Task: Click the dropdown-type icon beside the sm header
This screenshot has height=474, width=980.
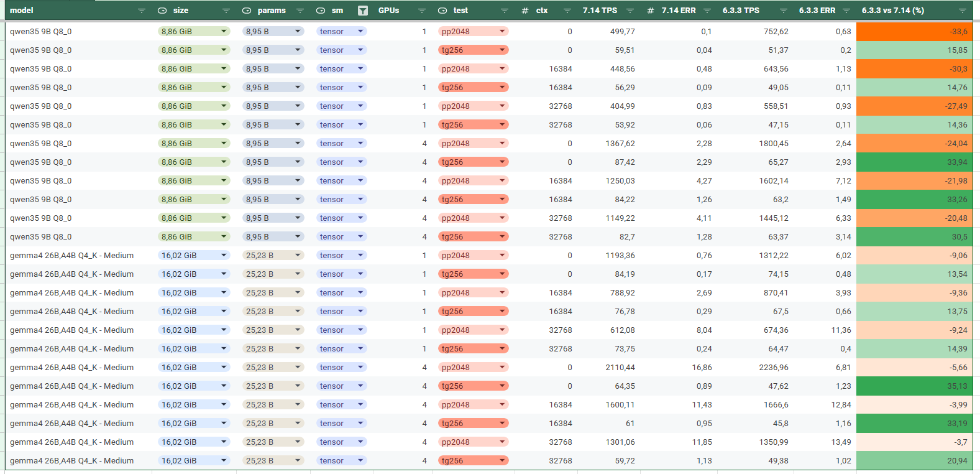Action: 321,11
